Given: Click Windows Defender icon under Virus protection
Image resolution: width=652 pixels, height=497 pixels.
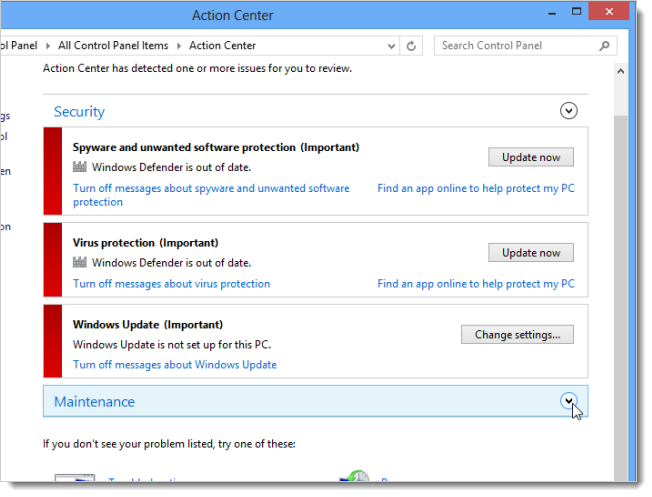Looking at the screenshot, I should pos(81,263).
